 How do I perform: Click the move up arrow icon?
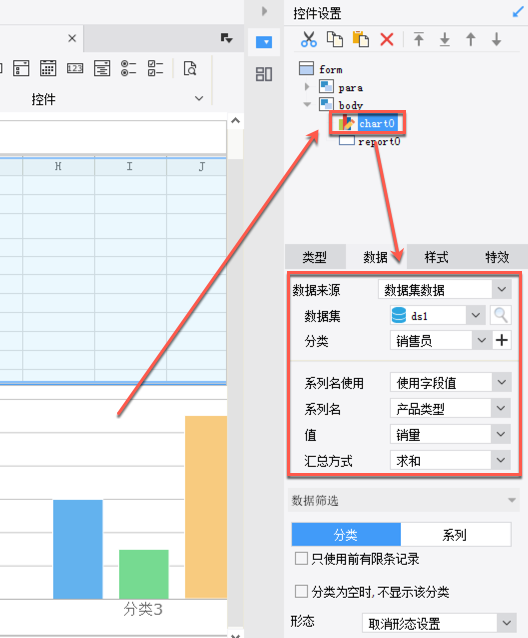[x=471, y=39]
